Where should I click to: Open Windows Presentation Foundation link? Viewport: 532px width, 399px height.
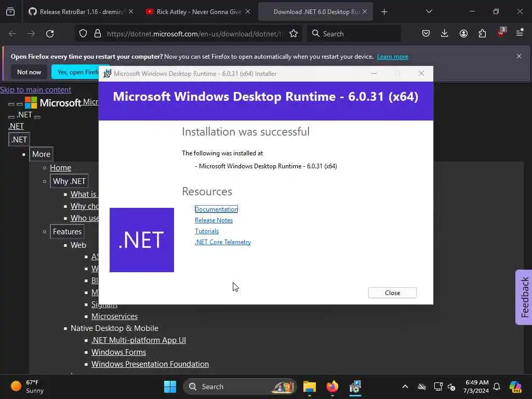pyautogui.click(x=150, y=364)
